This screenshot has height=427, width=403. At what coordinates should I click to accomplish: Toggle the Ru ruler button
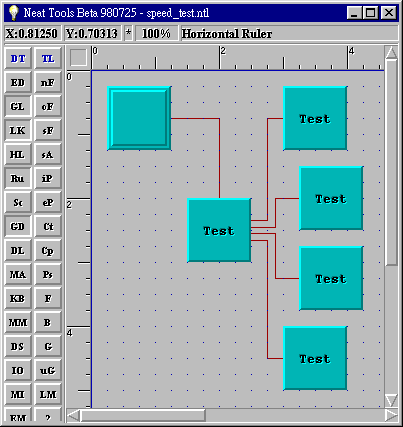pos(18,179)
